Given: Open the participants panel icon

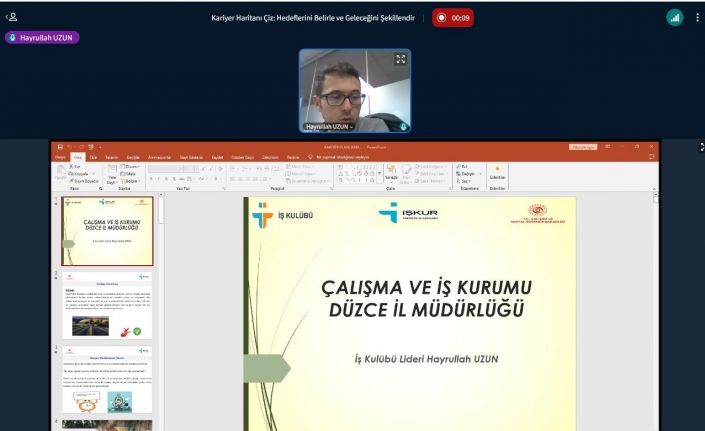Looking at the screenshot, I should click(12, 17).
